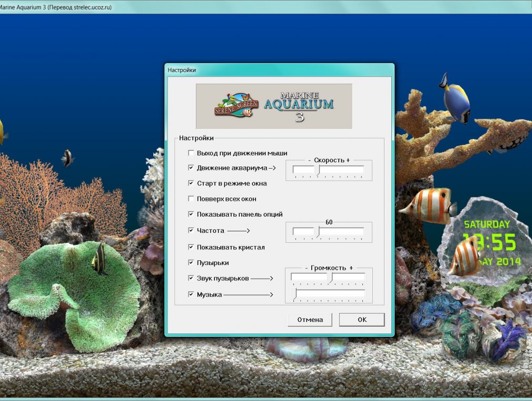Click the 'Настройки' dialog title bar

[279, 70]
